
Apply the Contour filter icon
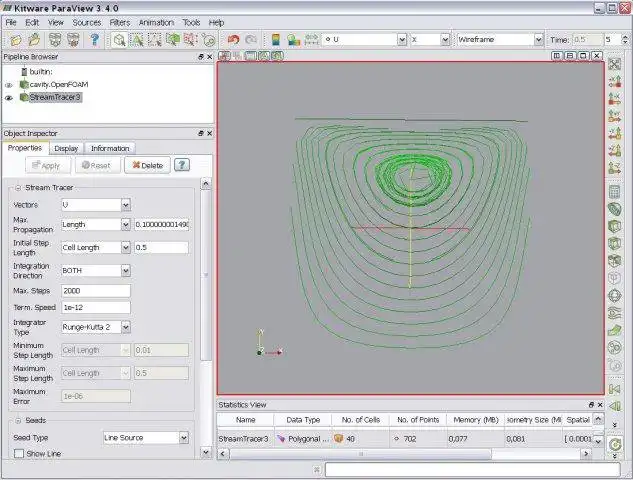pyautogui.click(x=614, y=210)
